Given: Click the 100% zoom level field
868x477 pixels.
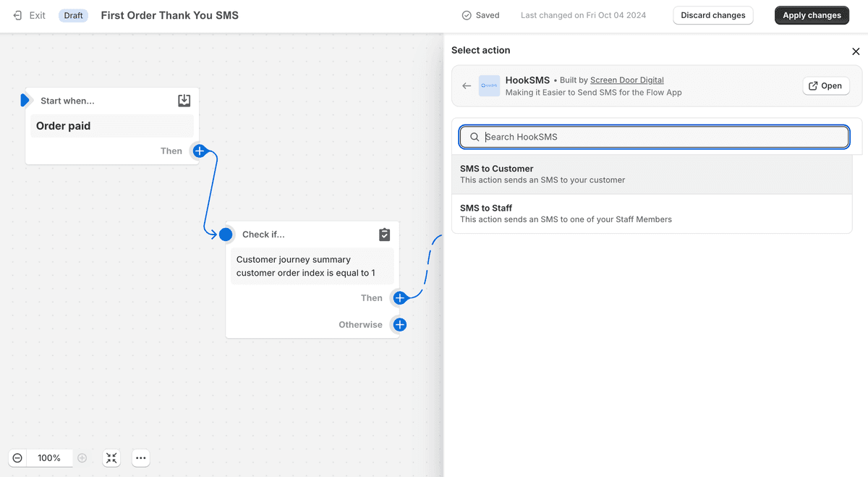Looking at the screenshot, I should click(50, 458).
